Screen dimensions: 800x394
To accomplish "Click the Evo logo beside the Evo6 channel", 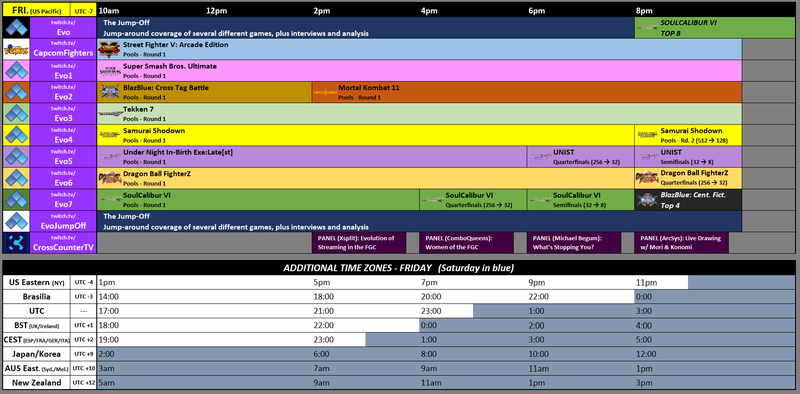I will [x=16, y=178].
